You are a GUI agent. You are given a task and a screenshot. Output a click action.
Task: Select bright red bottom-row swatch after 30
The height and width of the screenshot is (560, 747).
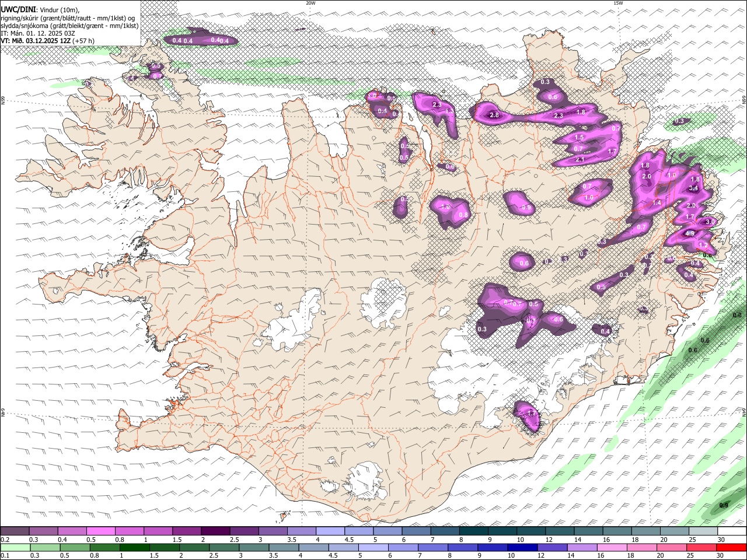click(x=731, y=547)
